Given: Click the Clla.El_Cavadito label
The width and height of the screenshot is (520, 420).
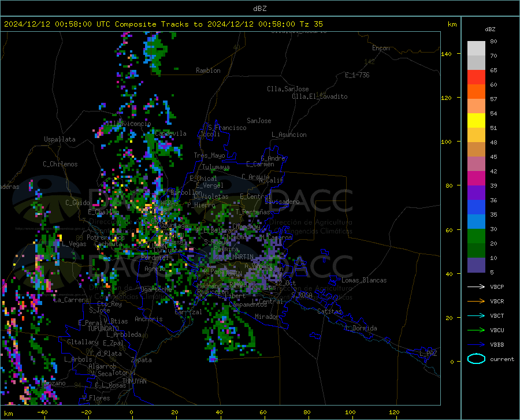Looking at the screenshot, I should [320, 96].
